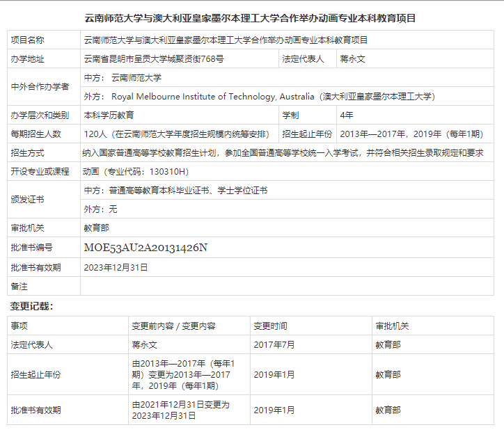504x432 pixels.
Task: Click the address 云南省昆明市呈贡大学城聚贤街768号
Action: (x=154, y=58)
